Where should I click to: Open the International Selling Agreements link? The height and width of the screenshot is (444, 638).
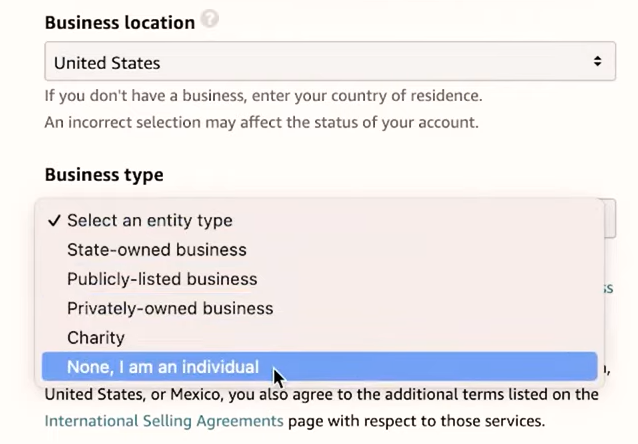tap(163, 420)
